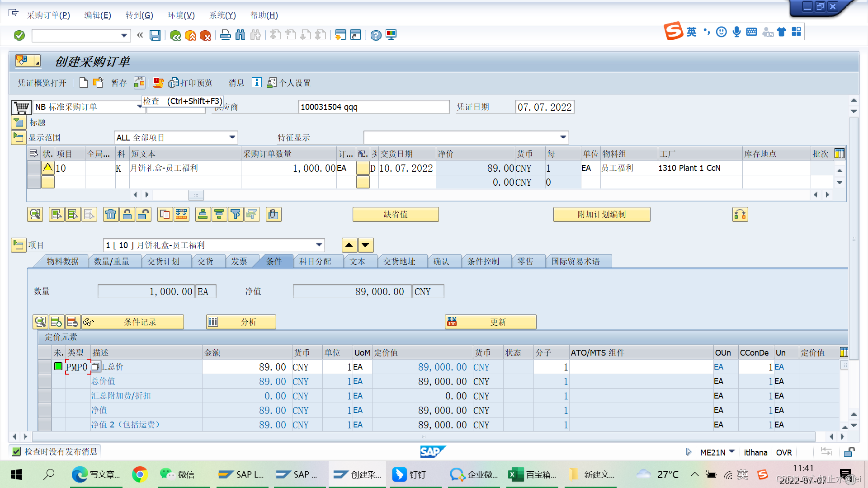Click the Help question mark icon
Viewport: 868px width, 488px height.
[x=376, y=35]
